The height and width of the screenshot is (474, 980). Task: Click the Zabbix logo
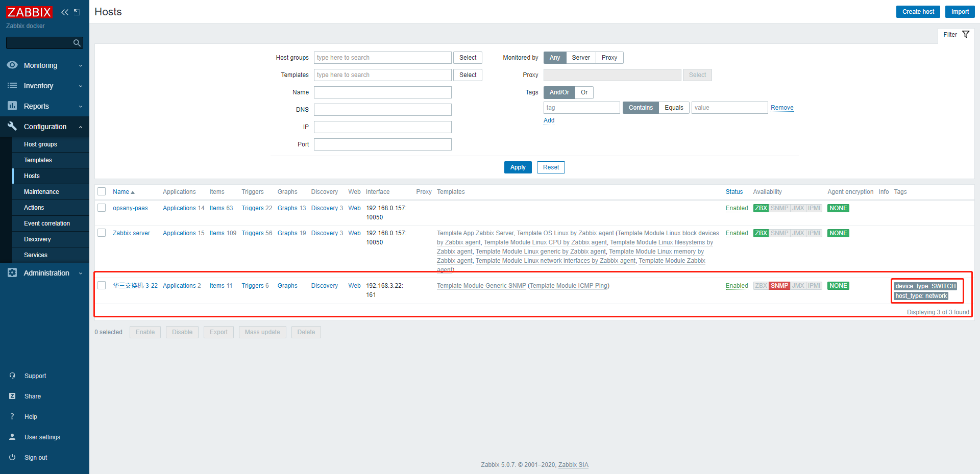(29, 12)
